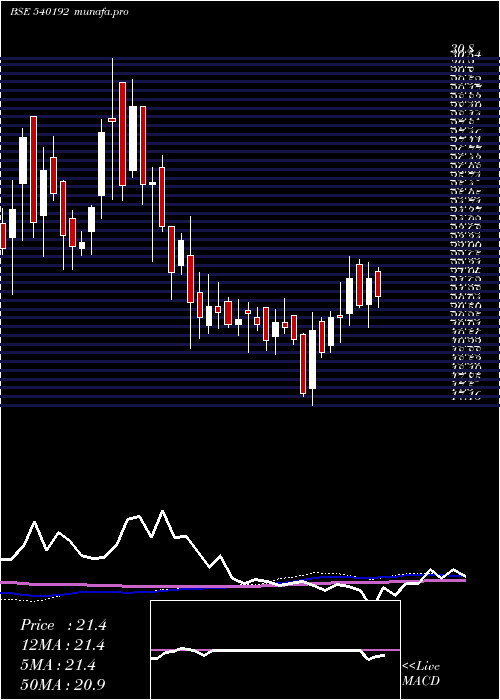
Task: Click the '<<Live MACD' label
Action: (421, 674)
